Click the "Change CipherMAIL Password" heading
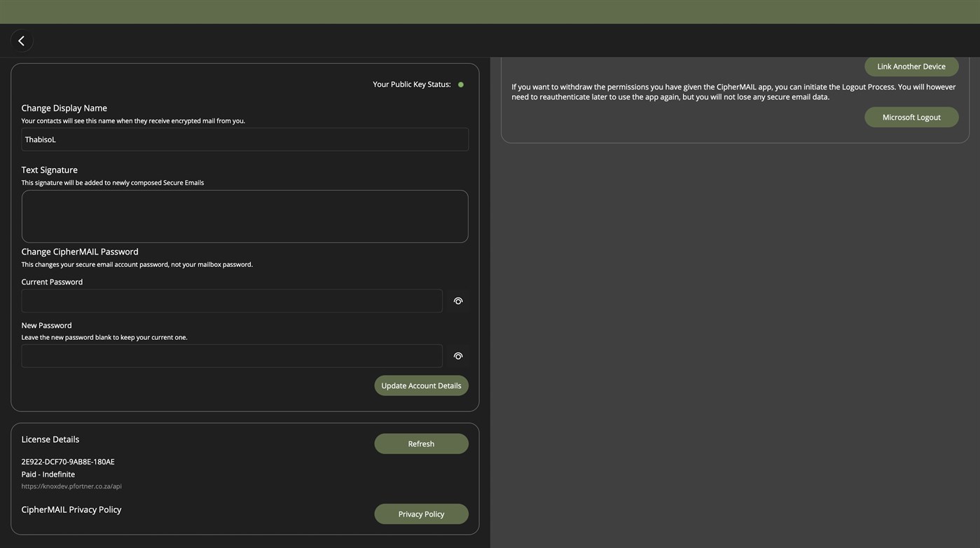Image resolution: width=980 pixels, height=548 pixels. pyautogui.click(x=80, y=252)
